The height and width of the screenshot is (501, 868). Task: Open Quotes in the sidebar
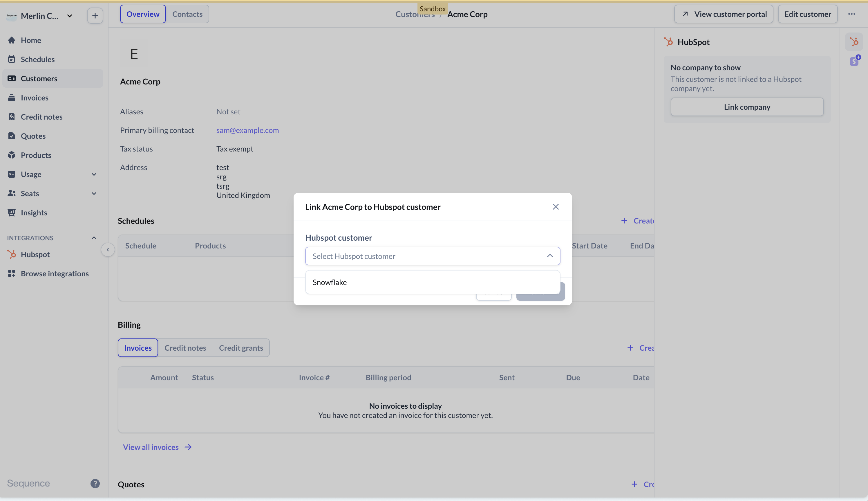(53, 136)
